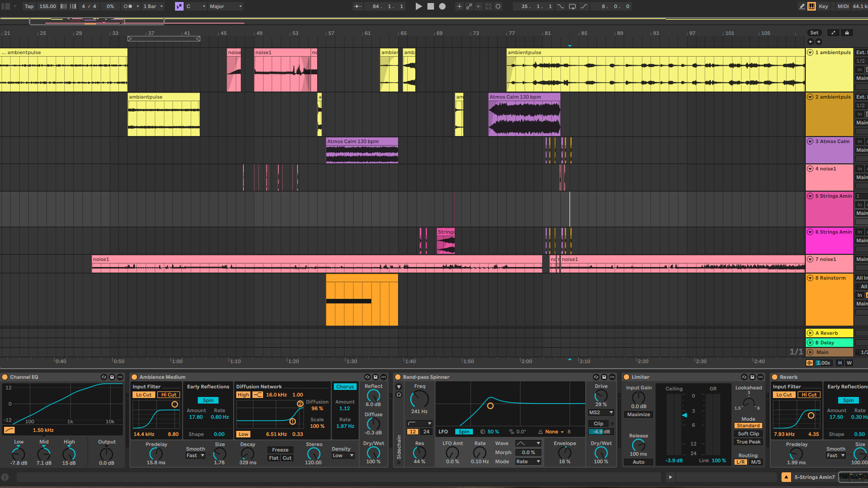Open Smooth Fast dropdown in Ambience Medium

tap(195, 456)
